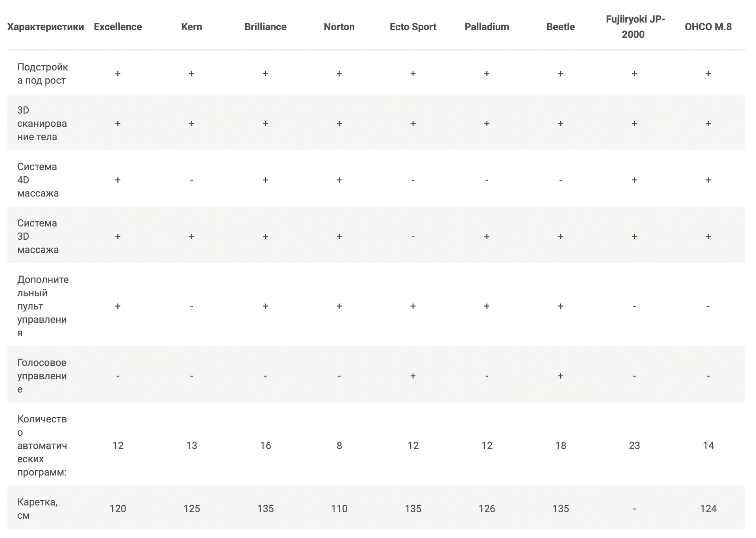Select the Kern column header
The image size is (756, 538).
pos(191,27)
